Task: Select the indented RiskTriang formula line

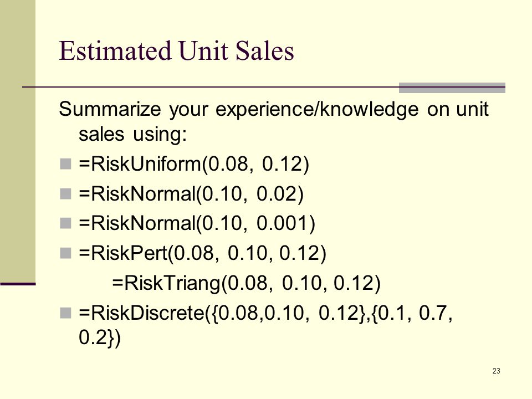Action: [246, 283]
